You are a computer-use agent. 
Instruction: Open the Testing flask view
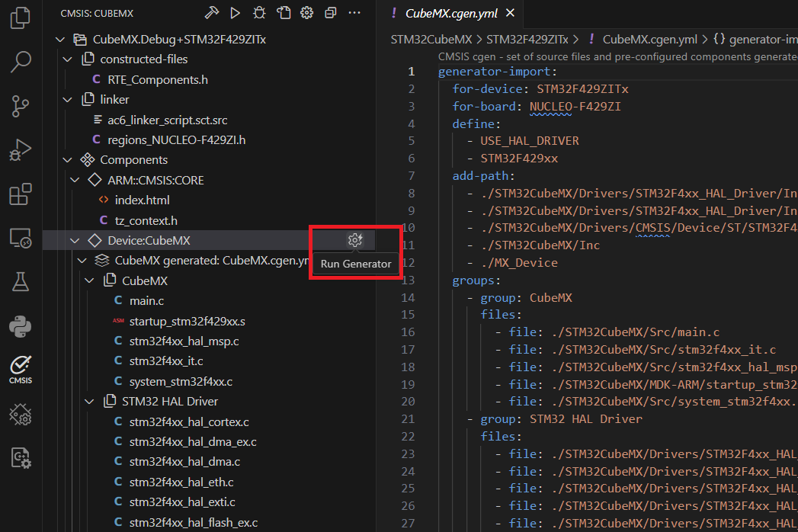[21, 281]
